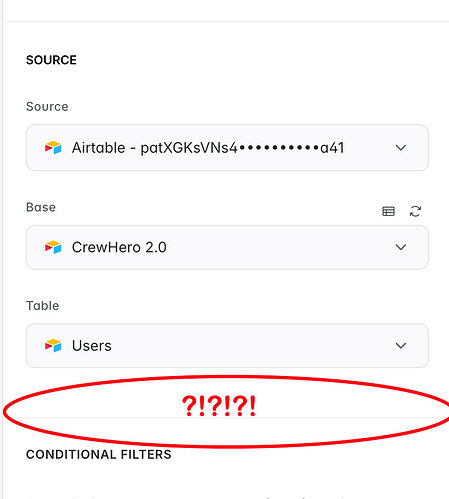Expand the Base dropdown chevron

point(401,247)
